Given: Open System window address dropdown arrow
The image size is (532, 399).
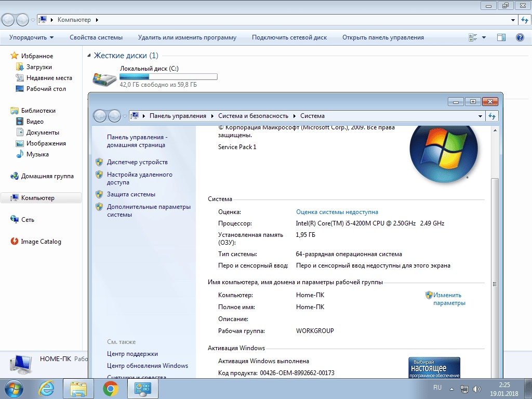Looking at the screenshot, I should [480, 116].
